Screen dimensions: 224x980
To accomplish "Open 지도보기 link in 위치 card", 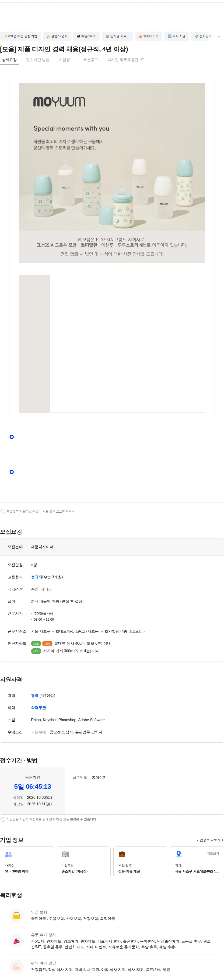I will click(x=213, y=853).
